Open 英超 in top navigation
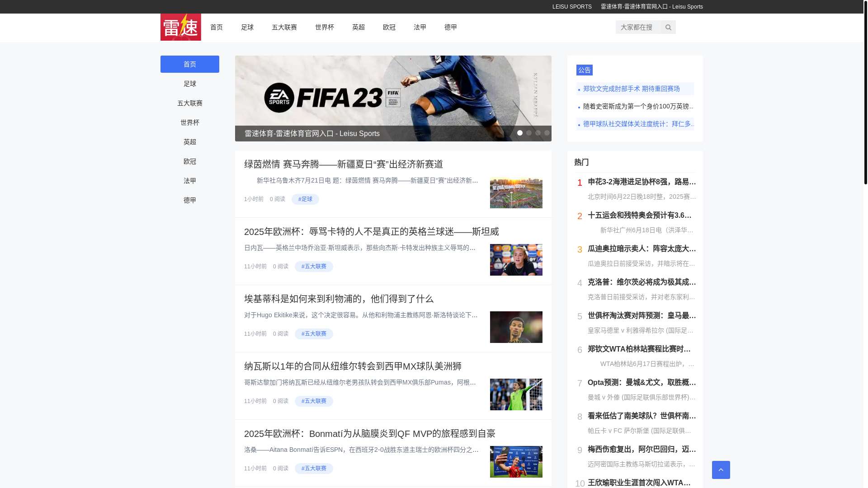The height and width of the screenshot is (488, 868). (359, 27)
